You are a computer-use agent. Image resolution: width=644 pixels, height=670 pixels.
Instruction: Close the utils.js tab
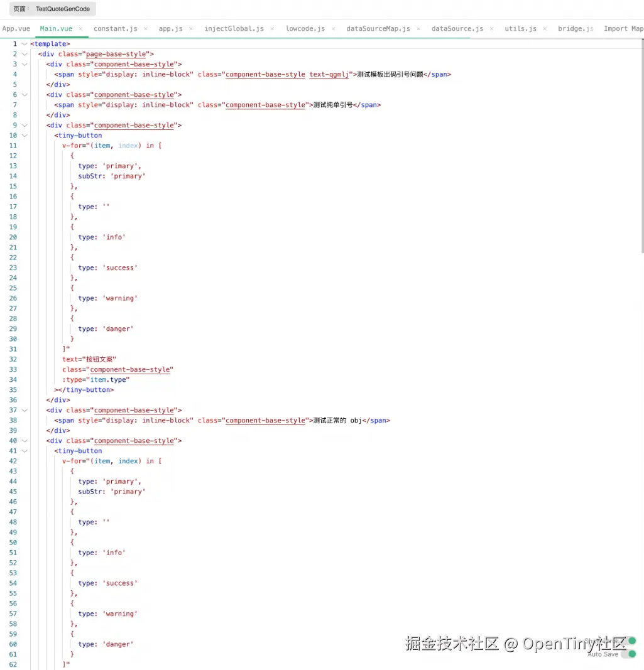[545, 29]
